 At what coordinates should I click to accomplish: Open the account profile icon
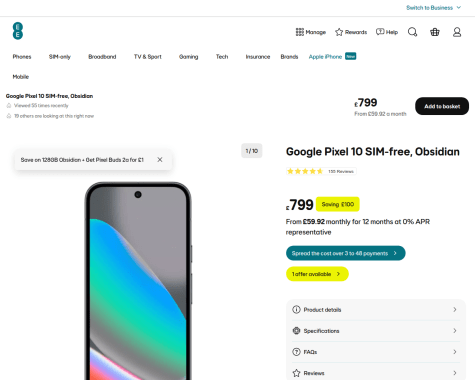(457, 32)
